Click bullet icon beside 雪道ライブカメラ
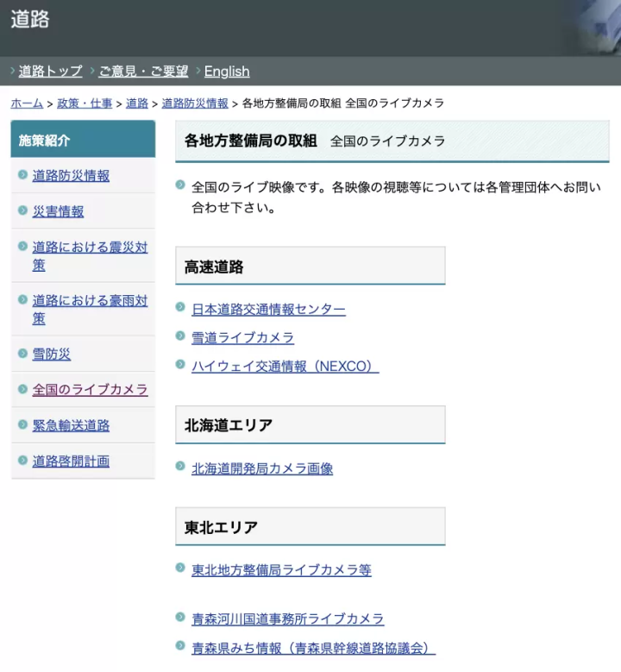Screen dimensions: 621x672 click(x=180, y=336)
